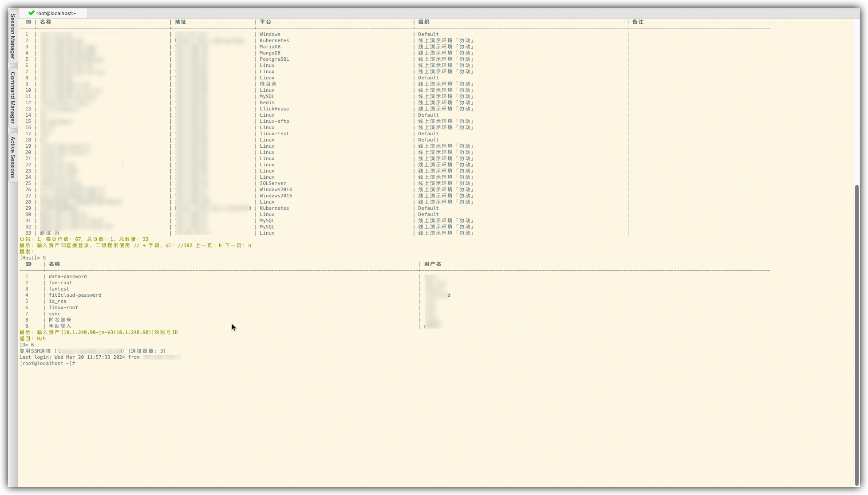Click the ClickHouse platform entry

click(x=274, y=109)
